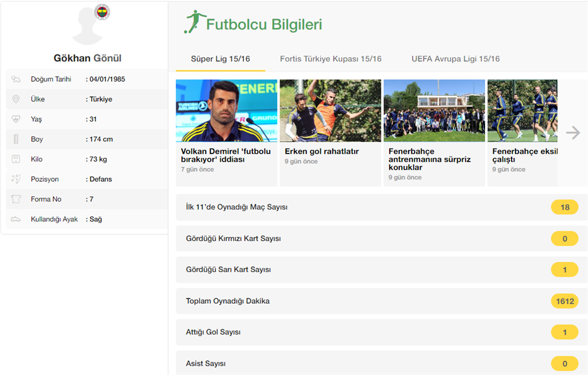Show next news with right arrow
This screenshot has height=375, width=588.
(573, 133)
